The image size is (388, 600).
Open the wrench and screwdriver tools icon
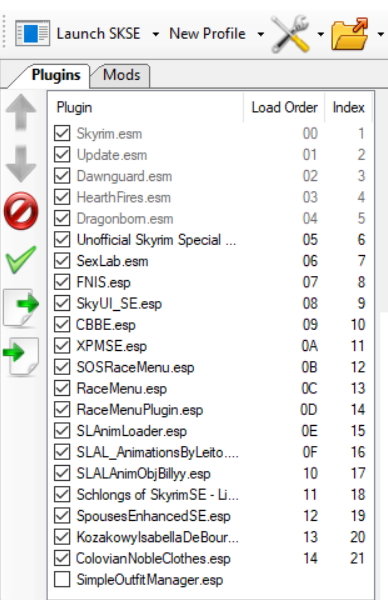tap(290, 34)
